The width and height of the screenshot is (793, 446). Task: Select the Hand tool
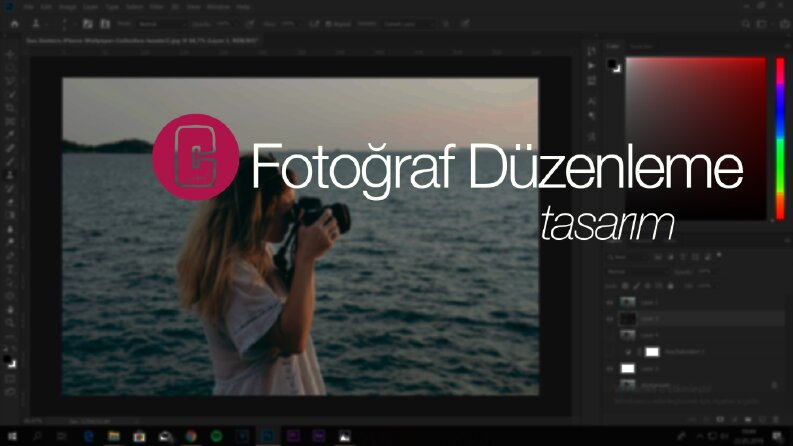point(10,309)
